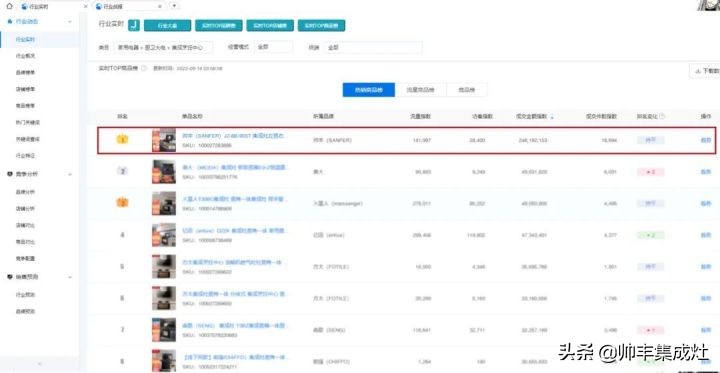Image resolution: width=720 pixels, height=373 pixels.
Task: Click the 访客指数 column header
Action: (x=482, y=117)
